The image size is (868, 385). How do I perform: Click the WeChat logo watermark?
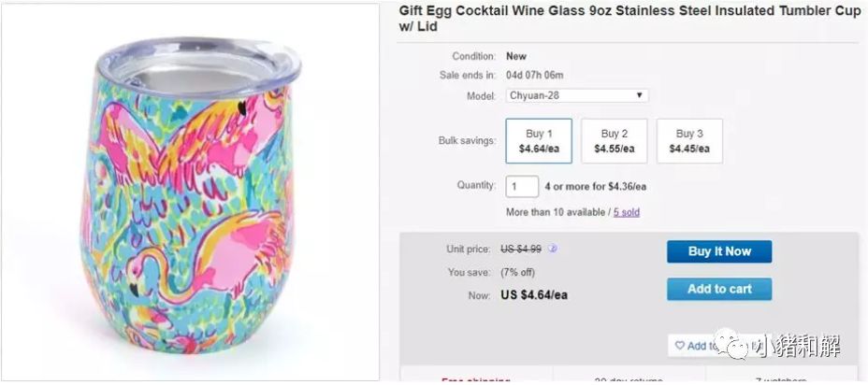pos(731,344)
